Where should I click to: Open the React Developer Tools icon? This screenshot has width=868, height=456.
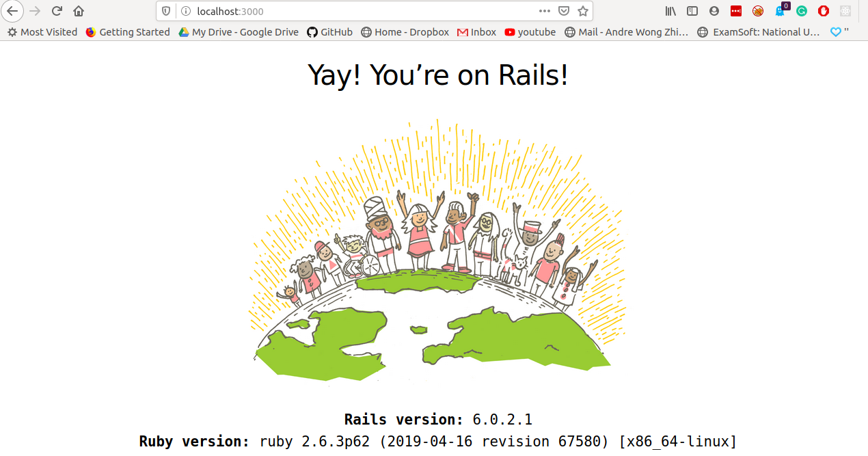(x=845, y=11)
